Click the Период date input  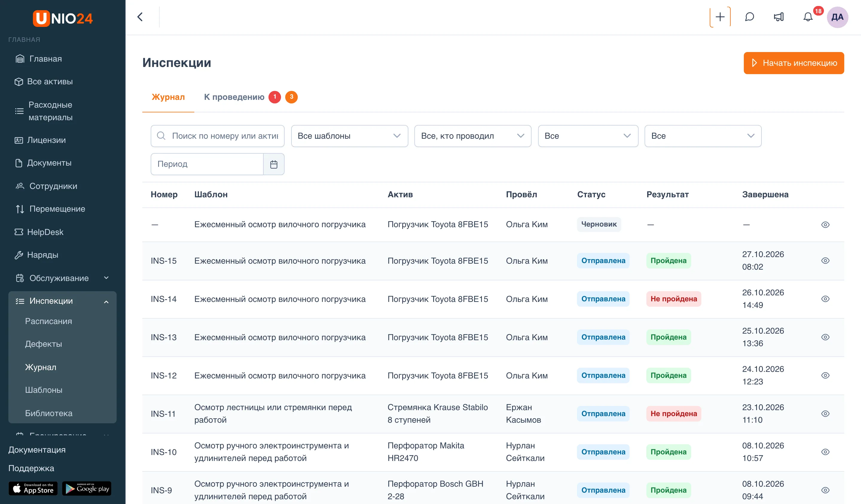[x=207, y=164]
